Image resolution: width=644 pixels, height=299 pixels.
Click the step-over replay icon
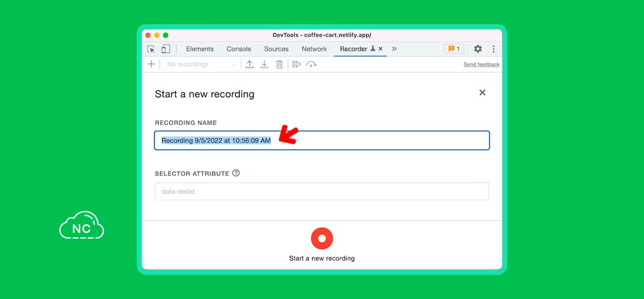[x=311, y=64]
